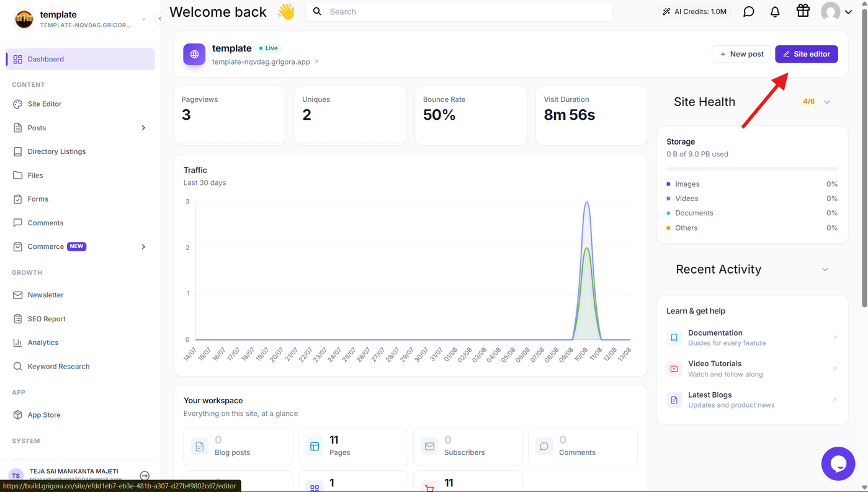Click the New post button

click(741, 54)
